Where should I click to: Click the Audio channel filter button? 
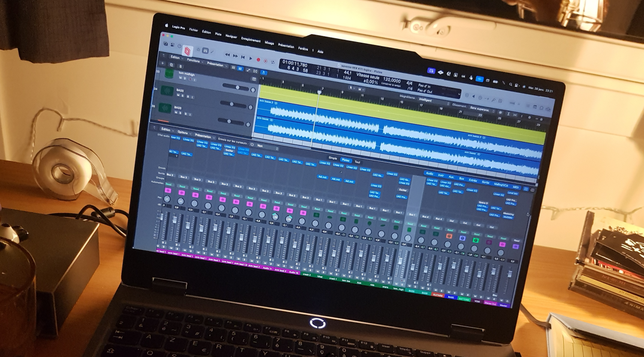[x=430, y=174]
